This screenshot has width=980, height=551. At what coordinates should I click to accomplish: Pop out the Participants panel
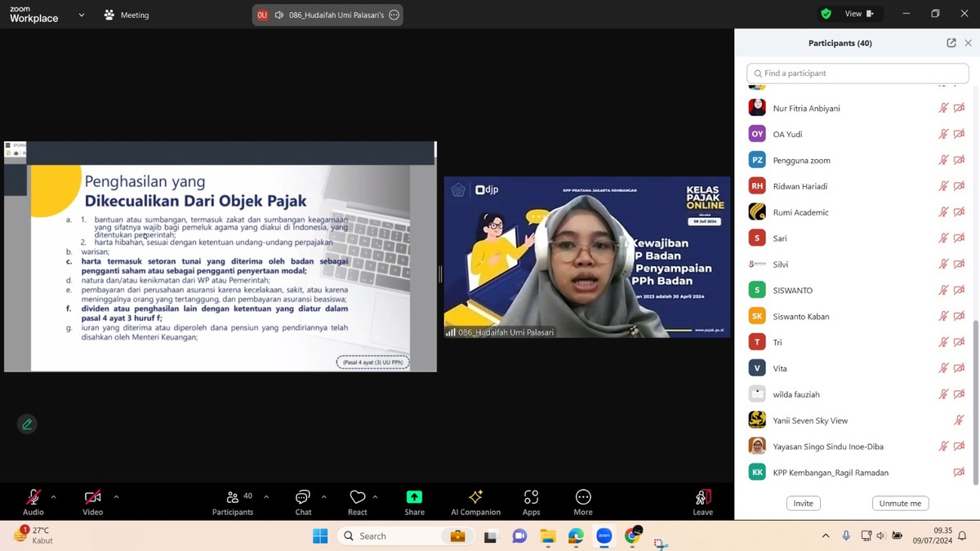click(x=951, y=43)
